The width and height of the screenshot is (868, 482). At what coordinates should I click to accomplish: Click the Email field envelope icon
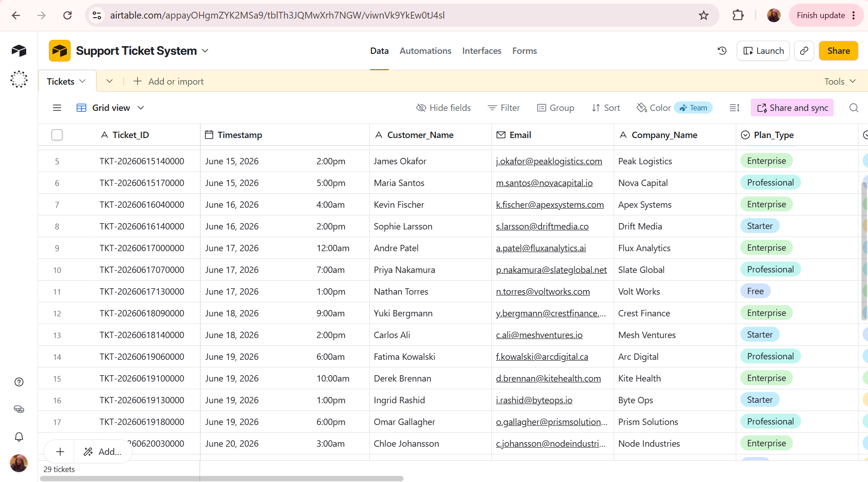(x=501, y=135)
